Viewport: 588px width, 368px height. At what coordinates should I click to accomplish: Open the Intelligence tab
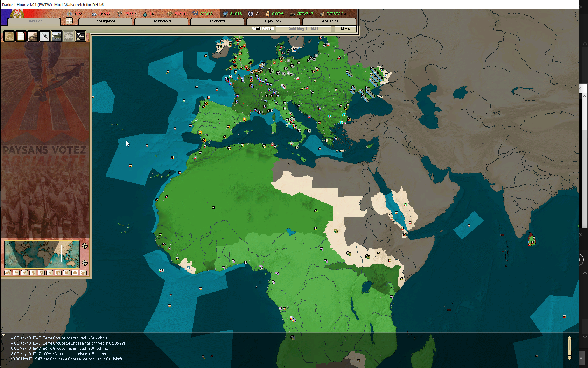click(105, 21)
